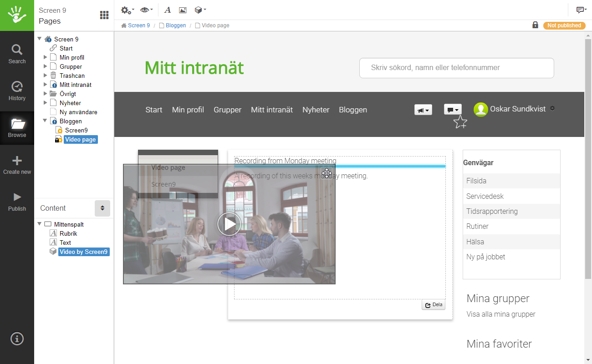Screen dimensions: 592x364
Task: Click the image module icon in toolbar
Action: pyautogui.click(x=183, y=10)
